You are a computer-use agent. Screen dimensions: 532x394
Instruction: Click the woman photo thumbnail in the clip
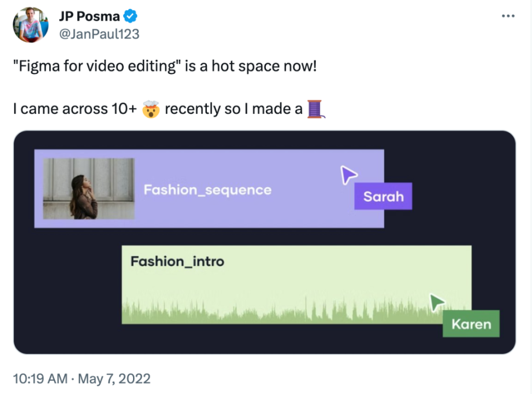[89, 189]
